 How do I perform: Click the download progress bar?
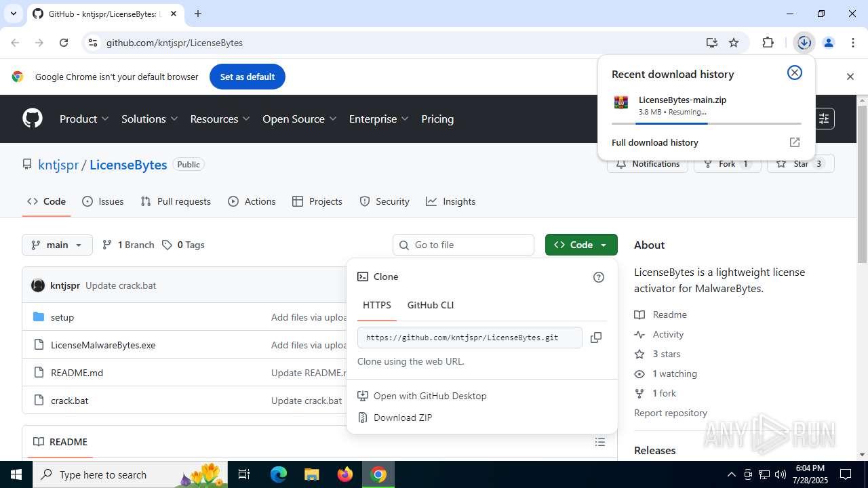707,123
